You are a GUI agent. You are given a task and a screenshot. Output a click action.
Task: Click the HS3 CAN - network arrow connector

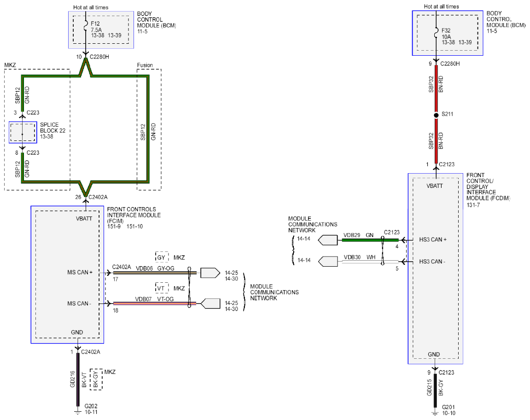(x=328, y=262)
